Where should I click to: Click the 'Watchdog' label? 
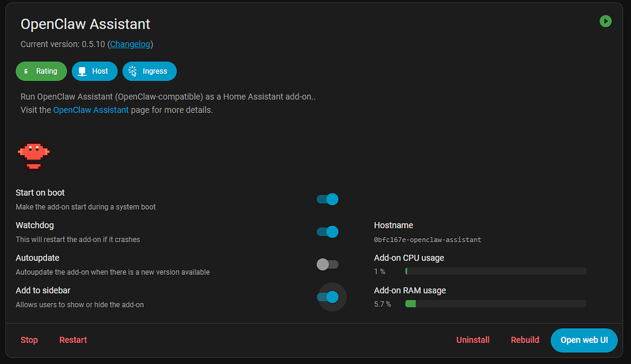point(35,226)
